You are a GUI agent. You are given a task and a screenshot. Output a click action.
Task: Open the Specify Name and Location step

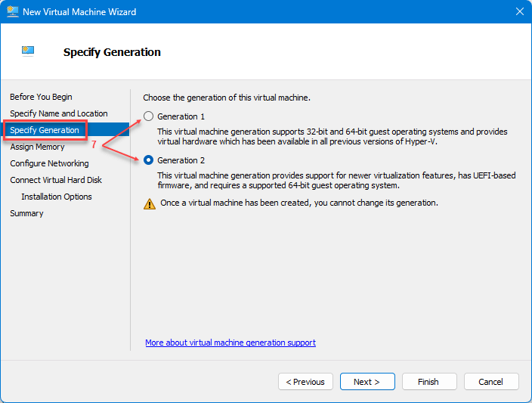(59, 113)
